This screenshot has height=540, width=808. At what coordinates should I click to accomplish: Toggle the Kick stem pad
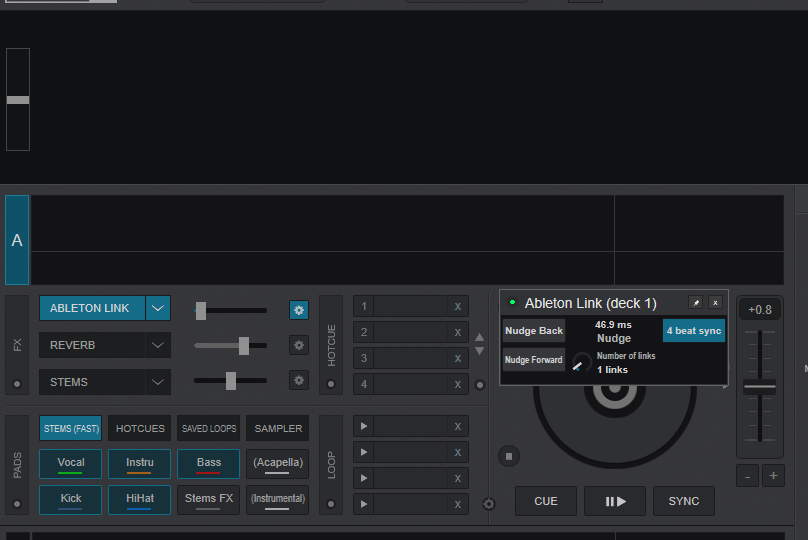tap(70, 499)
